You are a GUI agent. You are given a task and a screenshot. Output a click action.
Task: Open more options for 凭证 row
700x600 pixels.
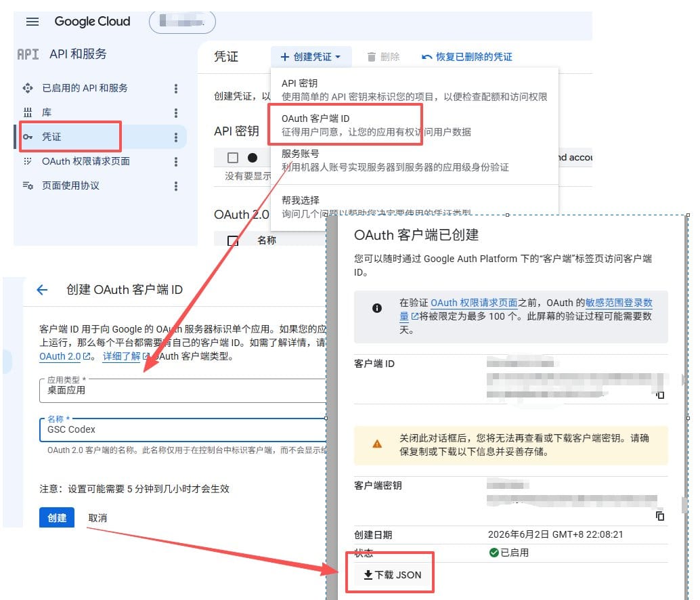pos(176,137)
